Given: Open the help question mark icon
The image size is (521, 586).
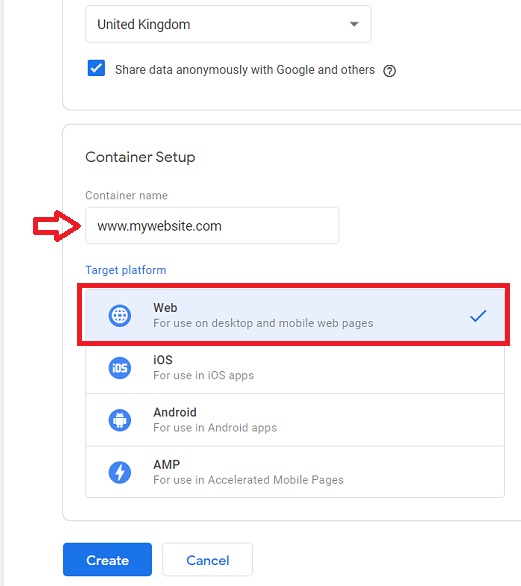Looking at the screenshot, I should pyautogui.click(x=389, y=71).
